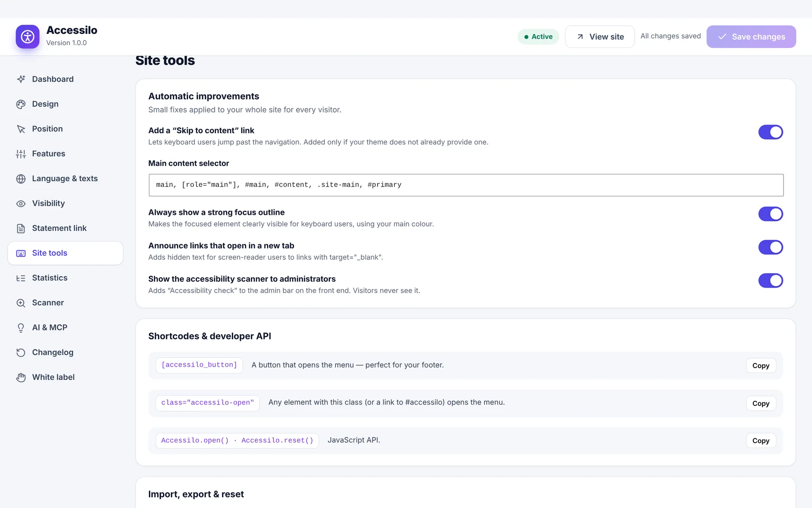Click the View site button
This screenshot has height=508, width=812.
(600, 37)
